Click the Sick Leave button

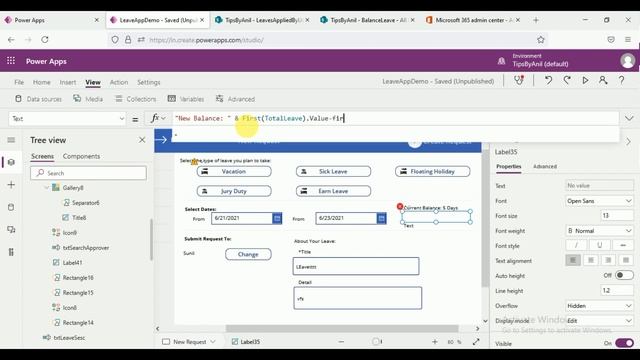pyautogui.click(x=333, y=171)
